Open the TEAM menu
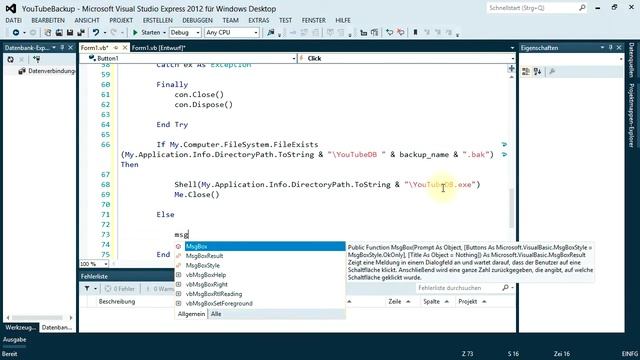The height and width of the screenshot is (360, 640). pos(231,20)
